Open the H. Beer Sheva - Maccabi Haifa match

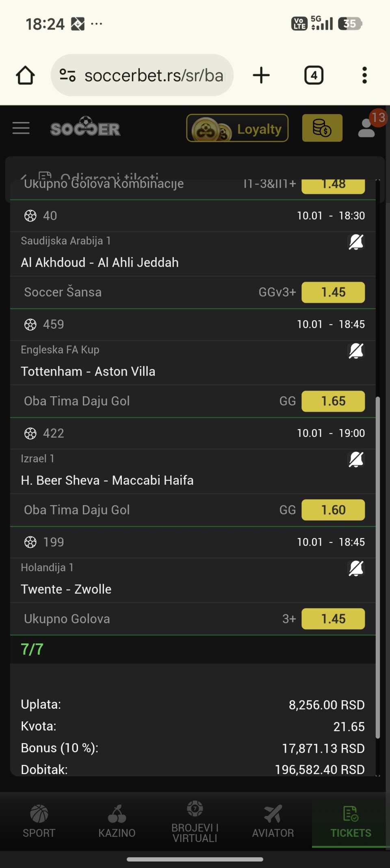107,480
